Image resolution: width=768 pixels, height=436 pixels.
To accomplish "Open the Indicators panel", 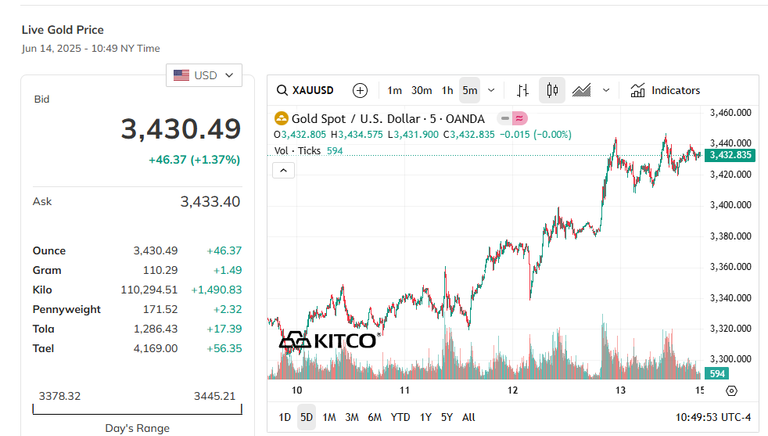I will 665,90.
